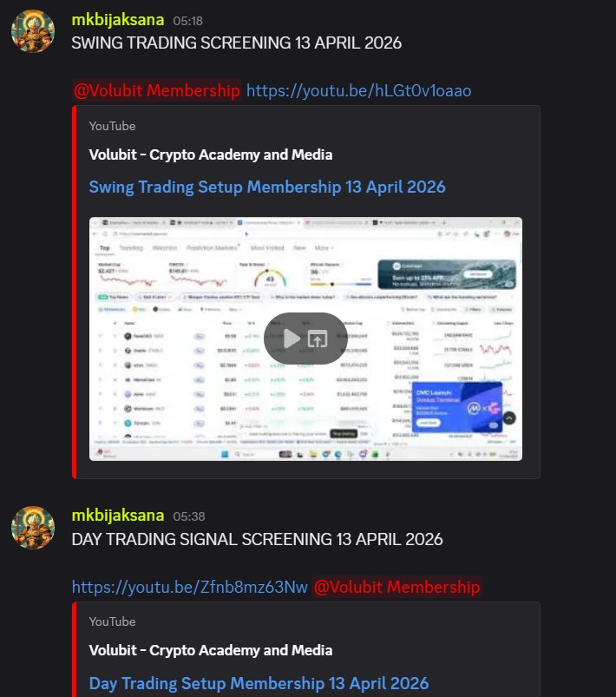Click the CMC Launch banner in video thumbnail
The image size is (616, 697).
(x=457, y=407)
